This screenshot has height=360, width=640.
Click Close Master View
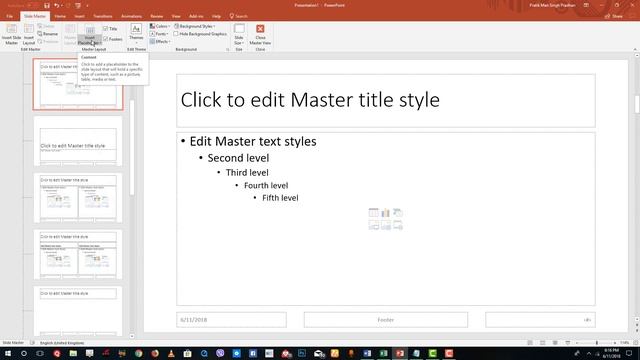(260, 34)
